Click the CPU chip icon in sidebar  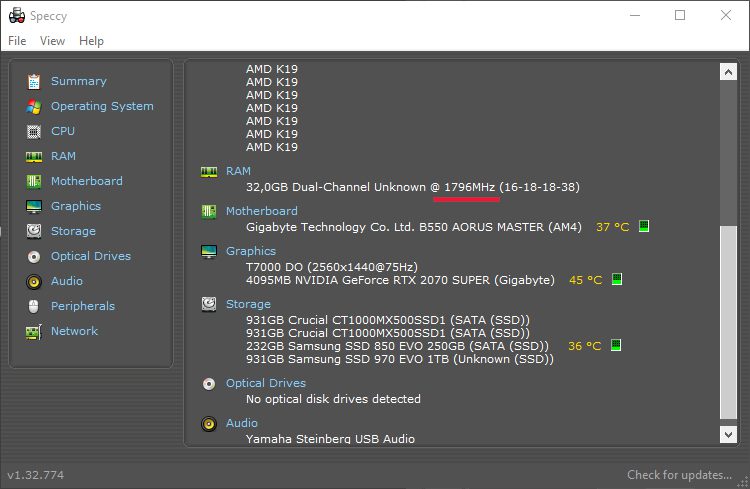[34, 131]
